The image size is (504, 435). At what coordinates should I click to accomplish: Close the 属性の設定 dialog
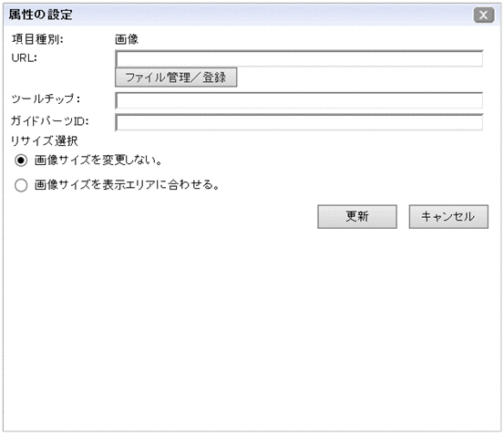[483, 16]
